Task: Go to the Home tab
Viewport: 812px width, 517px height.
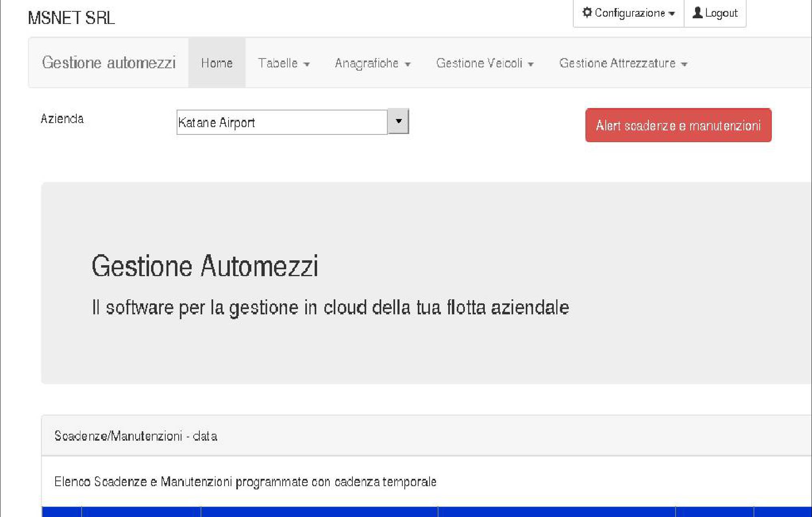Action: click(217, 63)
